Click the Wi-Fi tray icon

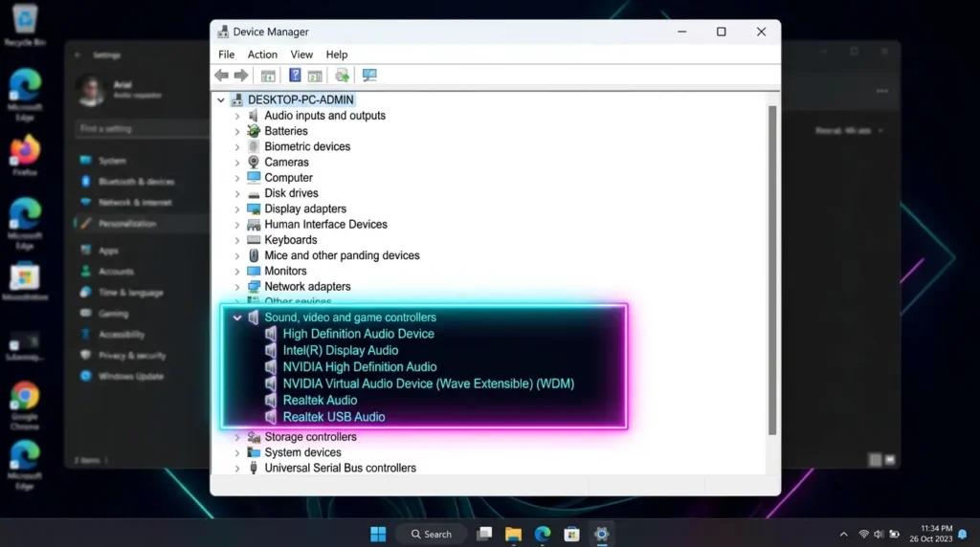coord(864,534)
